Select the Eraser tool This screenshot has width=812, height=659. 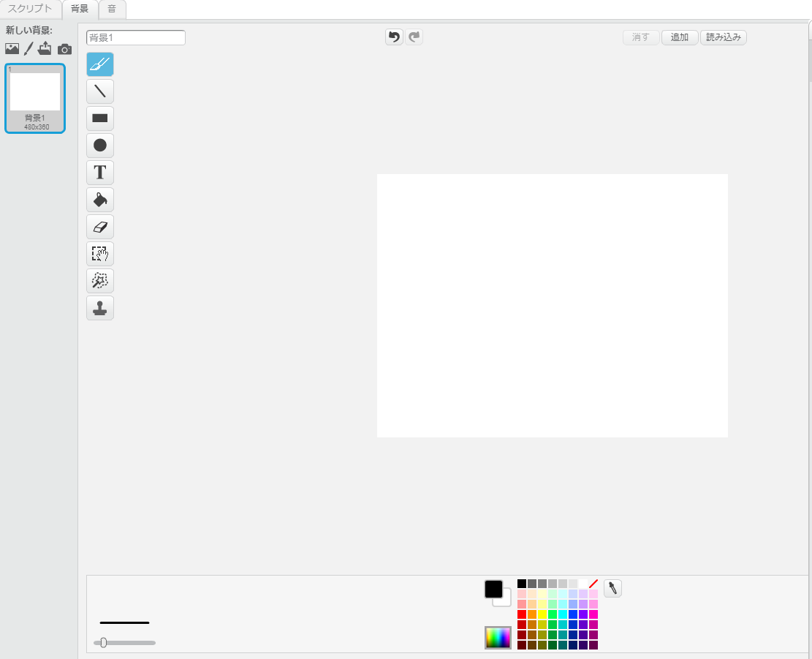point(100,227)
